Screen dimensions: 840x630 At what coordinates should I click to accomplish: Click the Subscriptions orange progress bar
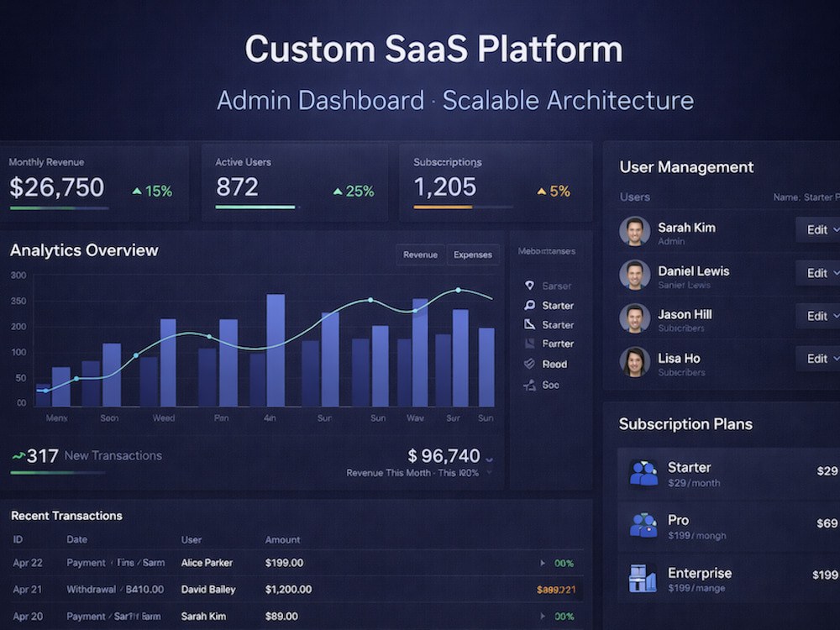(443, 207)
